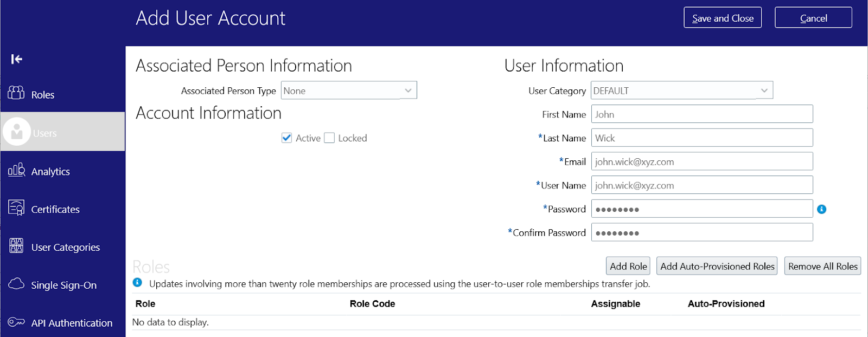Uncheck the Active checkbox

[x=287, y=138]
